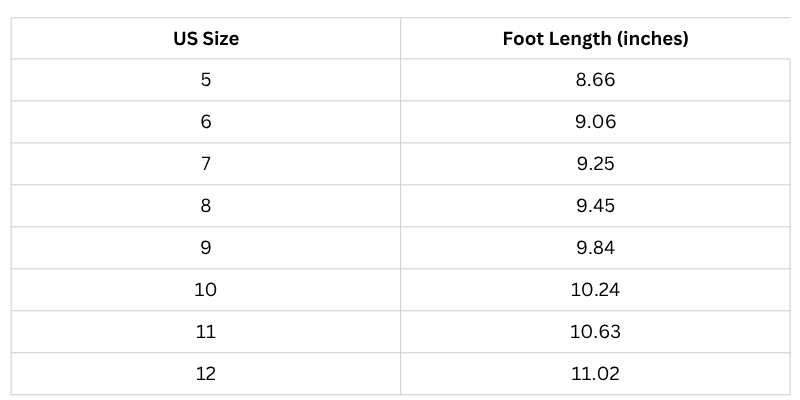Viewport: 800px width, 400px height.
Task: Click the 9.06 foot length value
Action: [x=595, y=122]
